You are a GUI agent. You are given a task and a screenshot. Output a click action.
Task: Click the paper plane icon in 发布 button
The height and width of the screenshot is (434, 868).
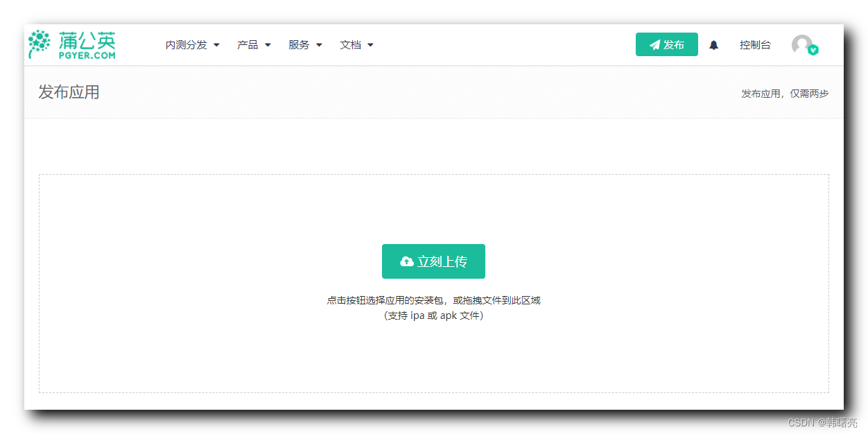coord(654,44)
